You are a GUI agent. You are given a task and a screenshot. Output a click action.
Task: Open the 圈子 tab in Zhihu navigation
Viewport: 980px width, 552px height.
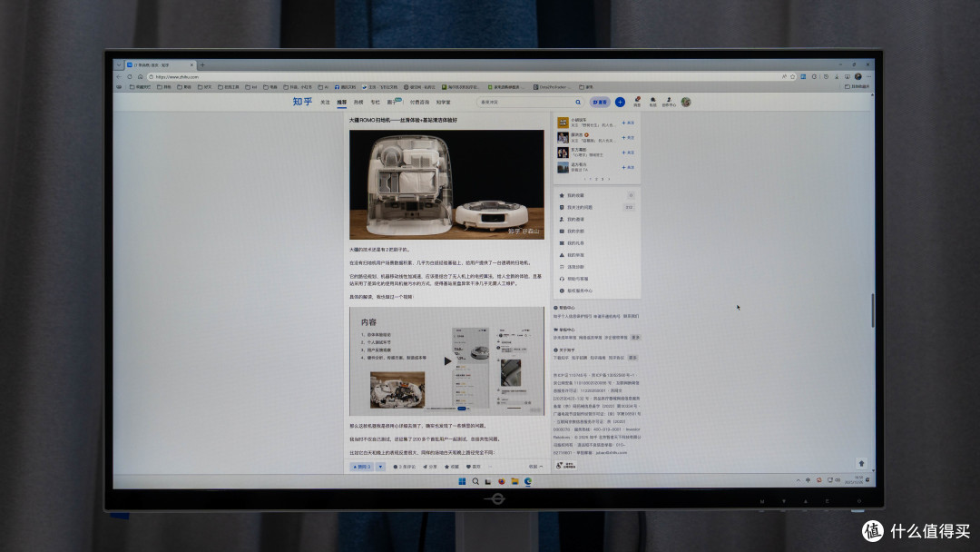pos(392,103)
